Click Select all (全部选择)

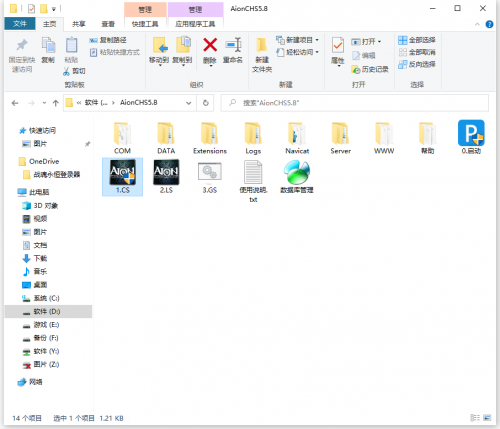click(x=417, y=40)
